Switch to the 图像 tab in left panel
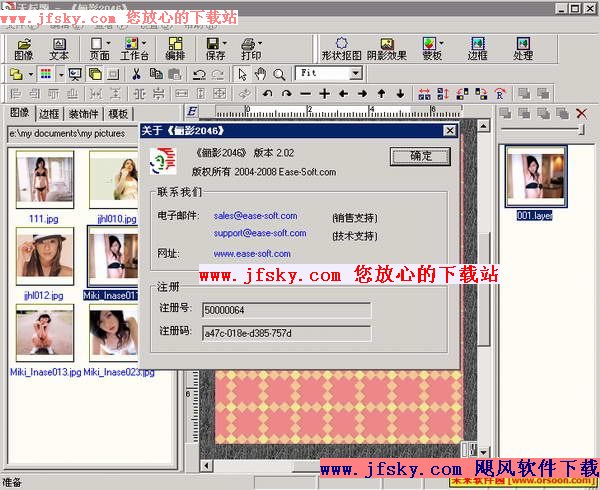 20,113
